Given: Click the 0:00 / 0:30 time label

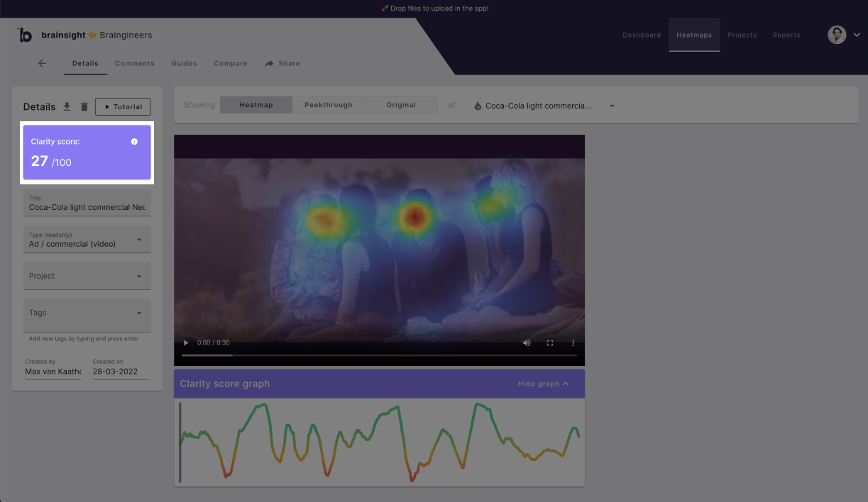Looking at the screenshot, I should [x=214, y=342].
